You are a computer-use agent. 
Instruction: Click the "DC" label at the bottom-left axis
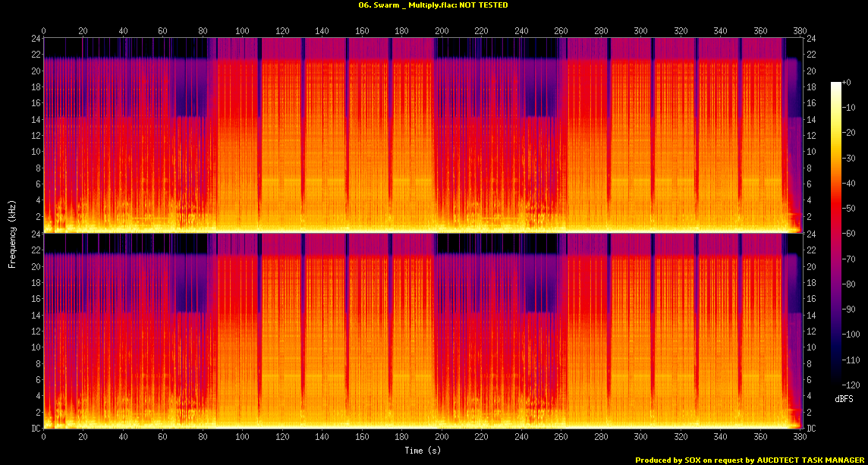coord(35,429)
